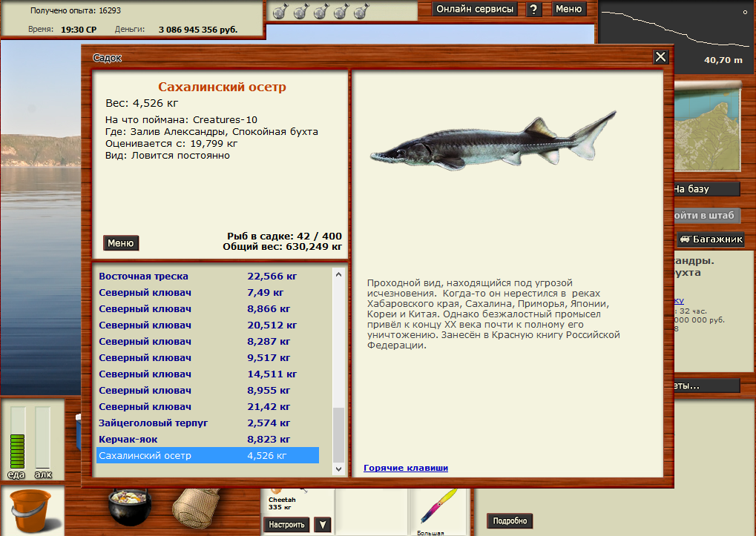The image size is (756, 536).
Task: Select Зайцеголовый терпуг 2,574 кг row
Action: coord(207,423)
